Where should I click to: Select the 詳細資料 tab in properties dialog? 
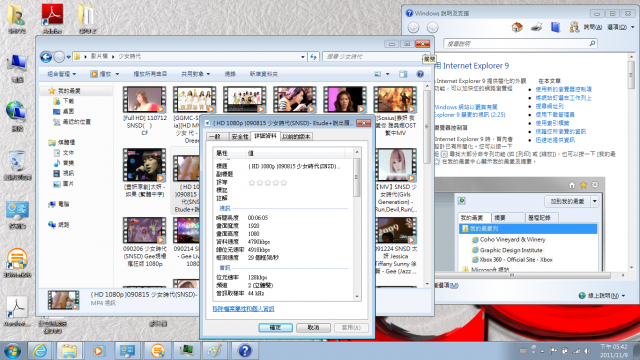point(265,136)
